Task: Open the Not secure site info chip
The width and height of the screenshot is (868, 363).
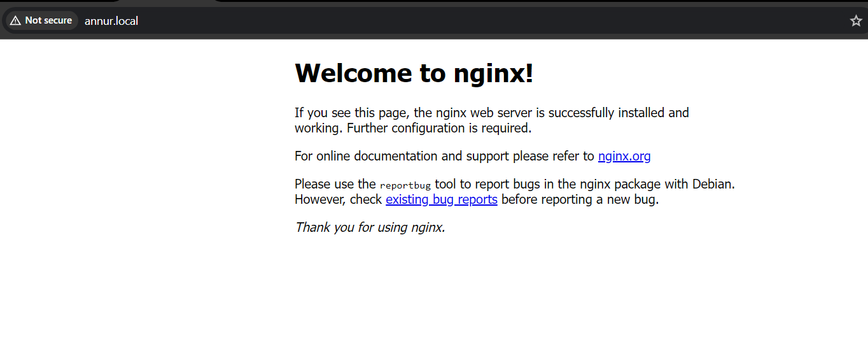Action: coord(42,21)
